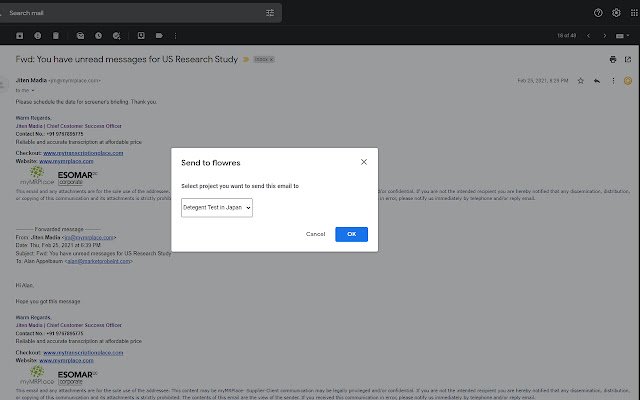Open the Detergent Test in Japan dropdown
The image size is (640, 400).
pyautogui.click(x=217, y=208)
